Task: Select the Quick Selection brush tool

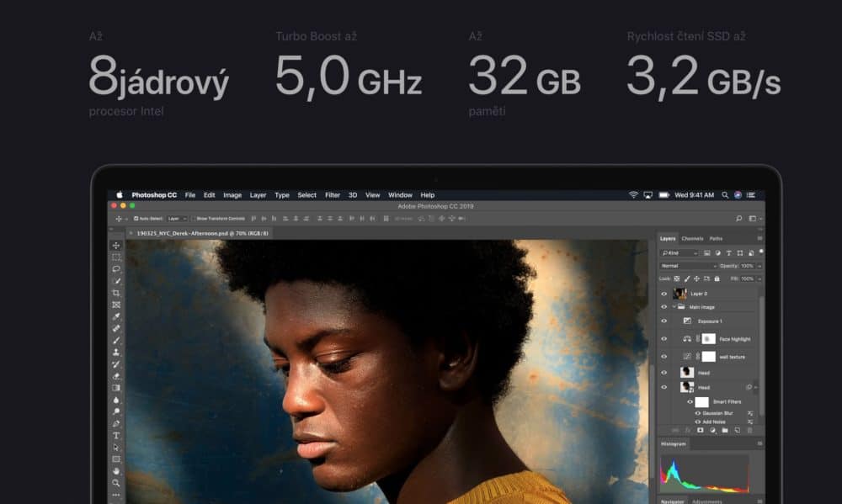Action: click(x=116, y=281)
